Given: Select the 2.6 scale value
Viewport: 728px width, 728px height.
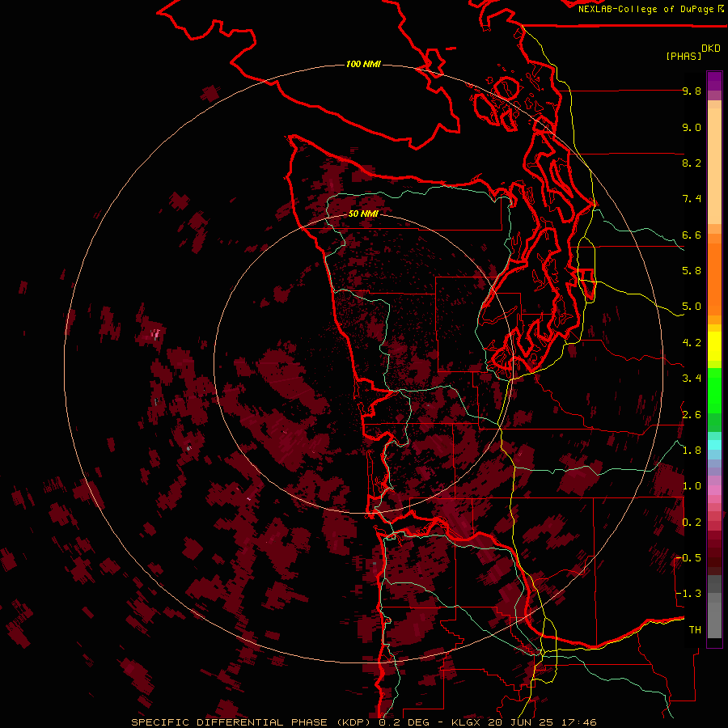Looking at the screenshot, I should [x=692, y=415].
